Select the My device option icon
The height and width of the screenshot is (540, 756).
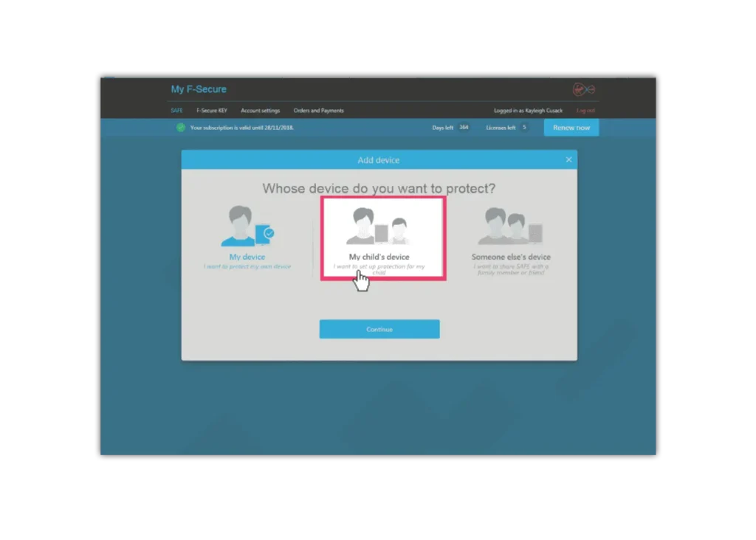point(247,226)
